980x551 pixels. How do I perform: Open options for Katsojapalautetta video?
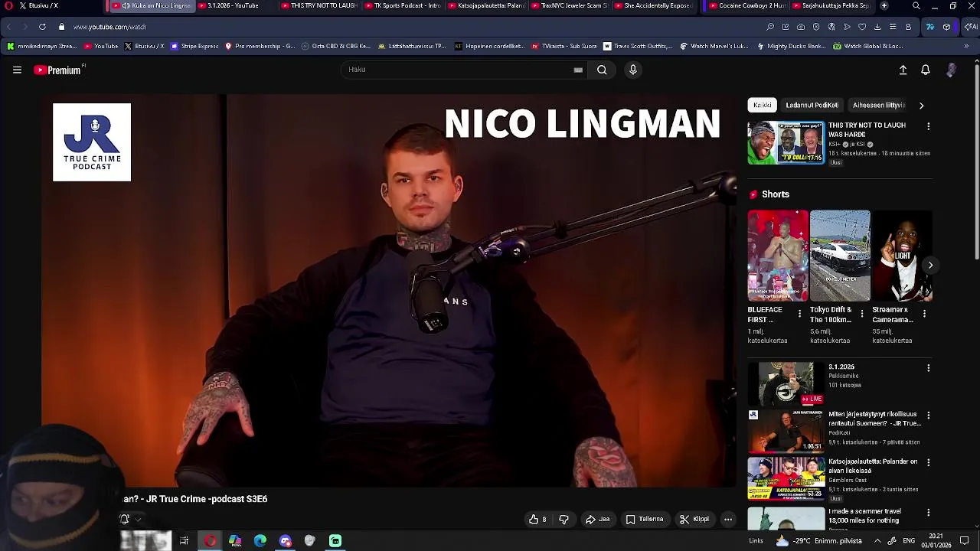[928, 463]
